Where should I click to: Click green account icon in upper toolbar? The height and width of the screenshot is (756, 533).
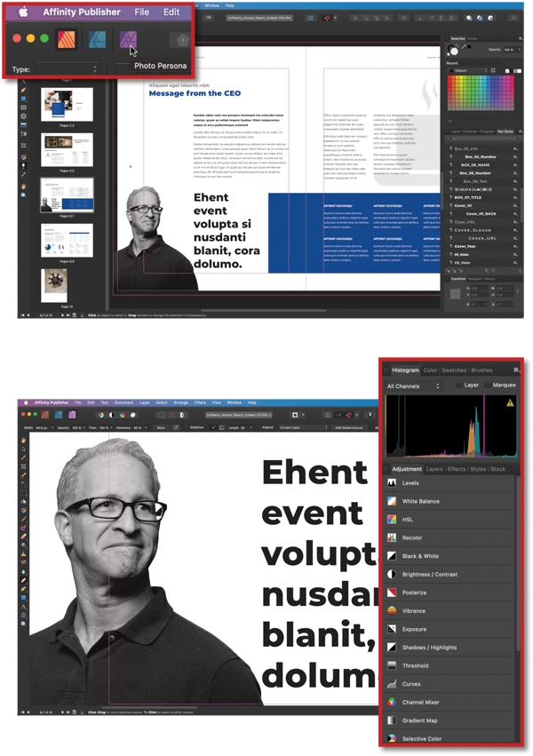click(513, 18)
